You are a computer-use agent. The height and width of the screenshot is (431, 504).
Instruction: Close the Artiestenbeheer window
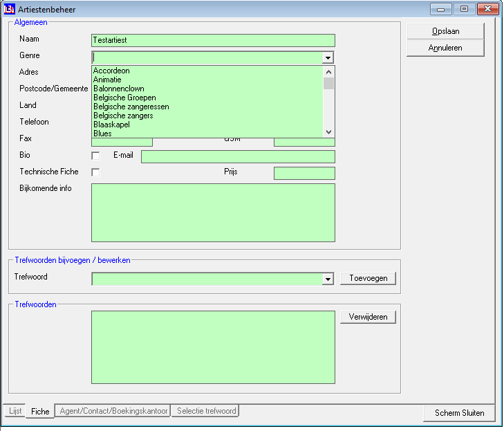tap(487, 9)
